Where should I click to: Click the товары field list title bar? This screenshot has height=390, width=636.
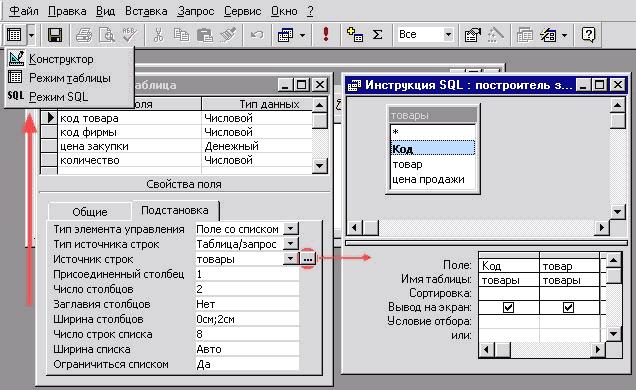pyautogui.click(x=433, y=115)
